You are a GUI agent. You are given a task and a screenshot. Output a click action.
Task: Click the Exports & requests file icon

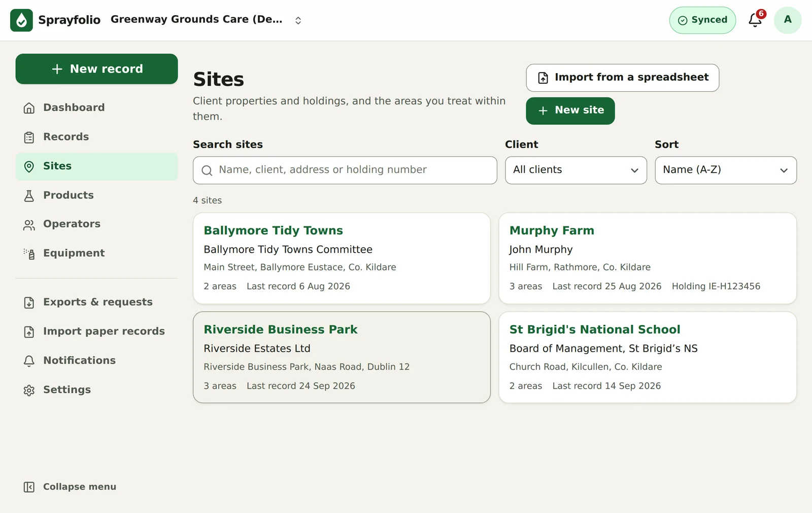pos(29,302)
